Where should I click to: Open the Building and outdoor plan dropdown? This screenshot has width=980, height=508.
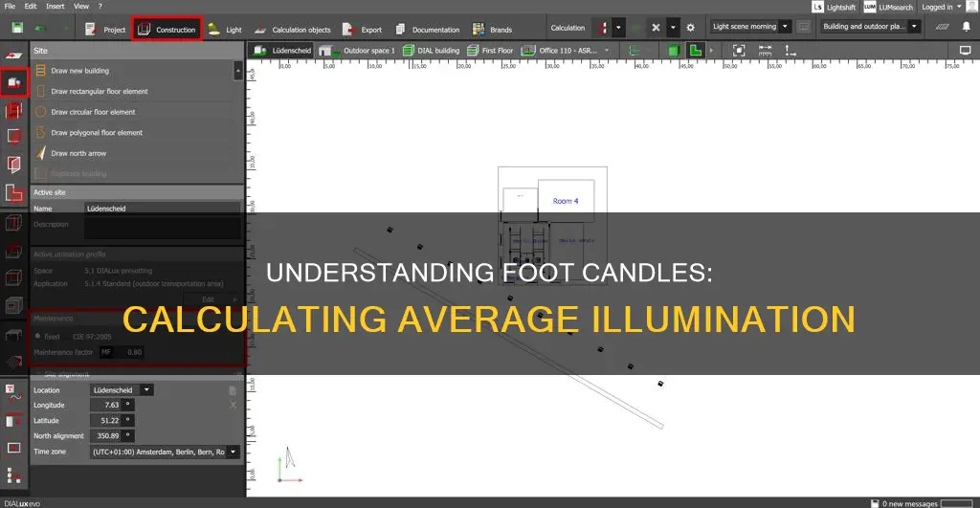point(870,27)
